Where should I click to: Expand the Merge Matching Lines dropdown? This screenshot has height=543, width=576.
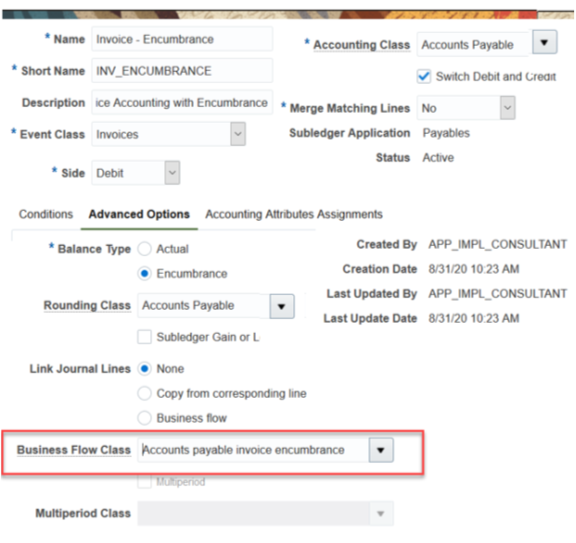coord(507,108)
